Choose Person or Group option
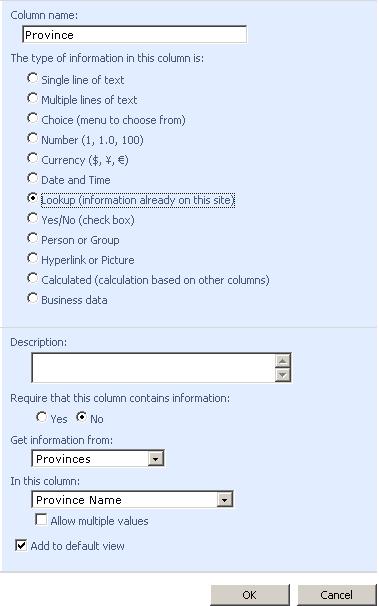Viewport: 379px width, 606px height. click(32, 238)
